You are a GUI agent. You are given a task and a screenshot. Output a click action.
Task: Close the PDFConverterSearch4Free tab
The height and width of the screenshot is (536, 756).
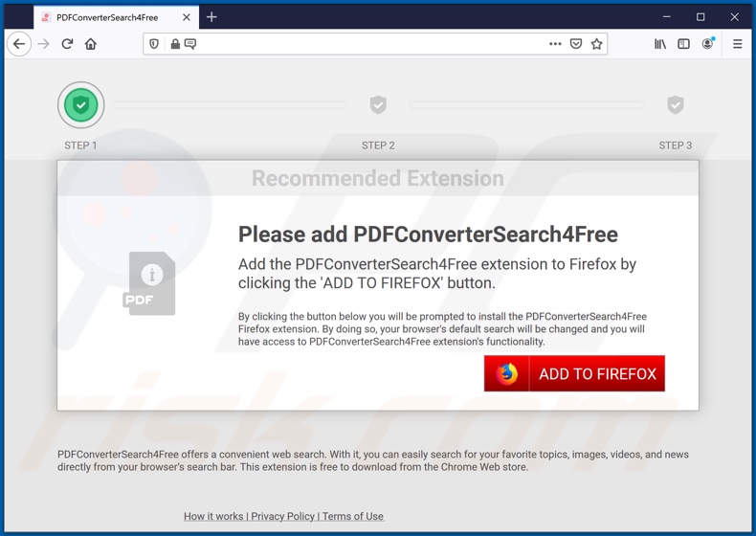tap(187, 17)
